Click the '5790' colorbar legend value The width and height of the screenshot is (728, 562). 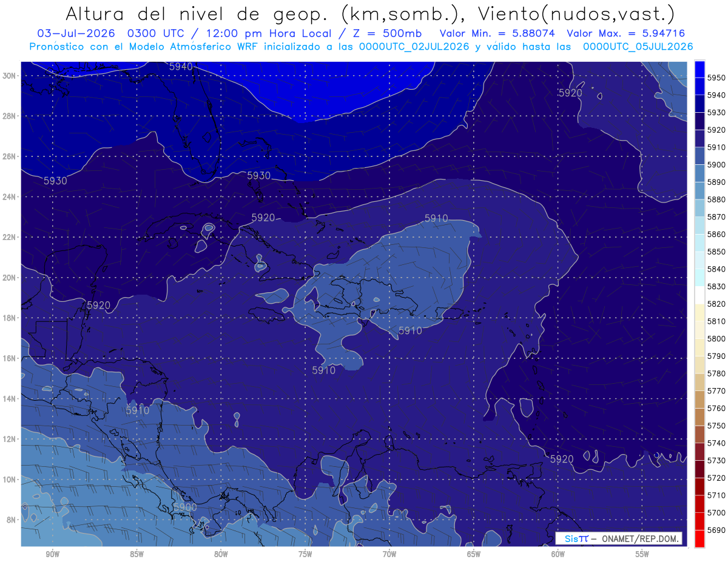click(717, 356)
